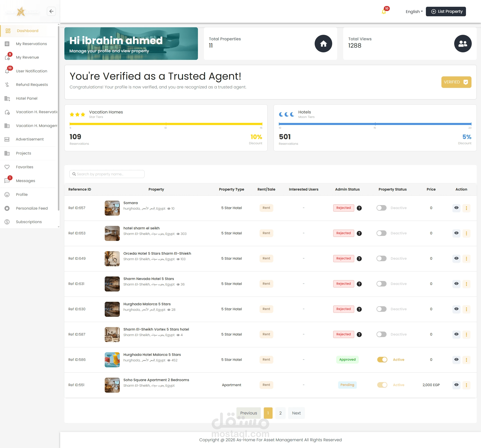481x448 pixels.
Task: Go to My Reservations in sidebar
Action: [31, 44]
